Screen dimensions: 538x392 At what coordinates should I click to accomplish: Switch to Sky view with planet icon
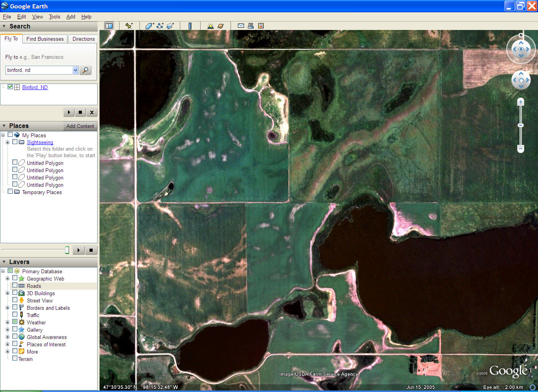click(221, 26)
